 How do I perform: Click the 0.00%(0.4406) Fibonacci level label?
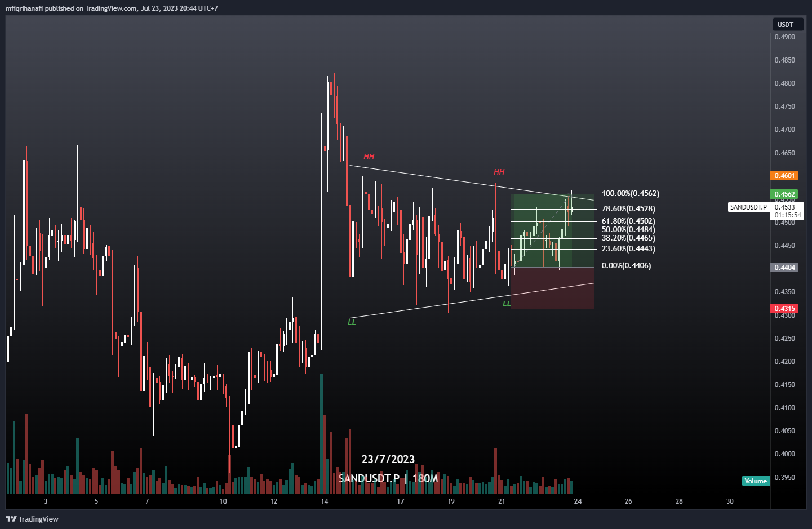(626, 265)
